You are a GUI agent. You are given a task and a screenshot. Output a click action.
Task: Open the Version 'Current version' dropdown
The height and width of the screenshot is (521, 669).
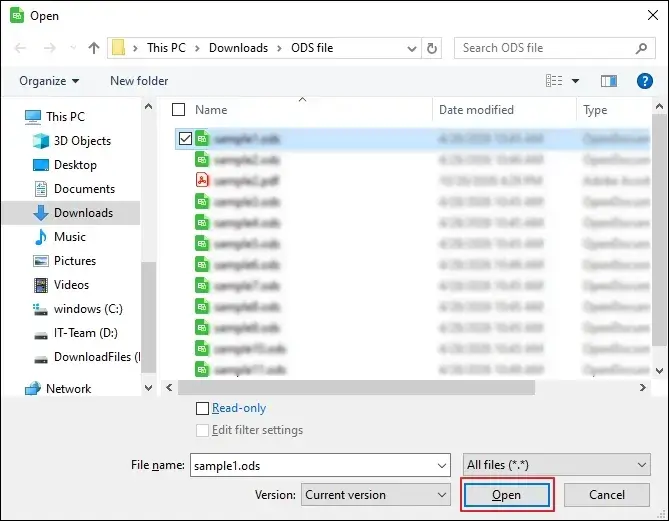coord(375,495)
